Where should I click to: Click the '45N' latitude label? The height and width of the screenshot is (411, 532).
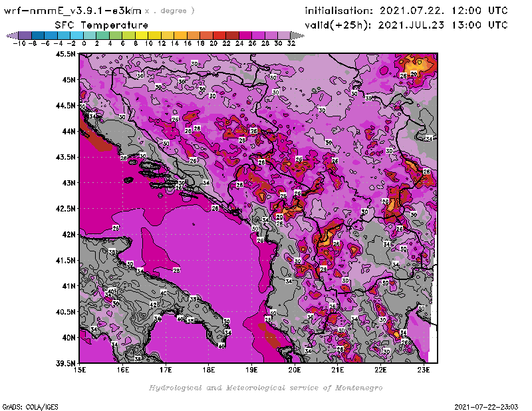click(68, 80)
